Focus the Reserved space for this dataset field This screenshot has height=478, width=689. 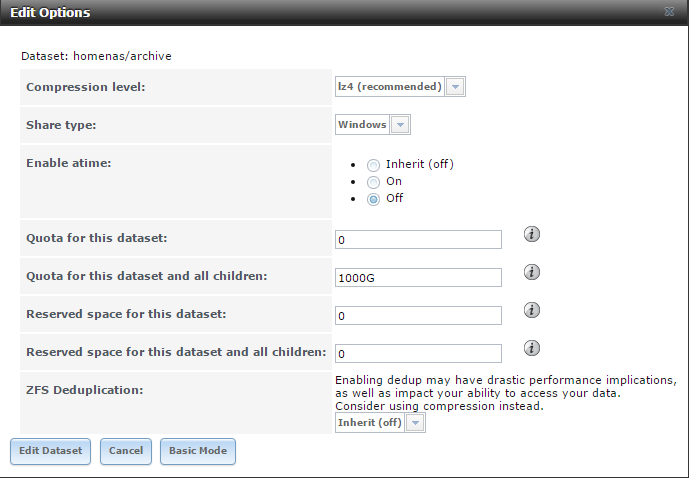click(x=418, y=316)
